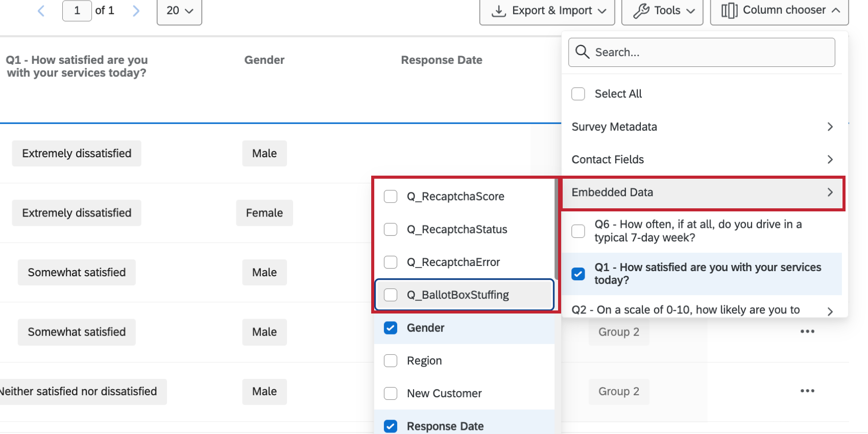The image size is (868, 434).
Task: Expand Contact Fields submenu
Action: (702, 159)
